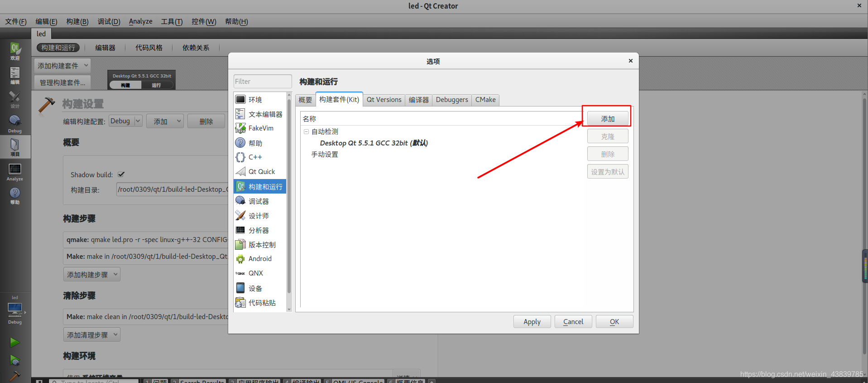Click Cancel in options dialog
Image resolution: width=868 pixels, height=383 pixels.
coord(573,321)
